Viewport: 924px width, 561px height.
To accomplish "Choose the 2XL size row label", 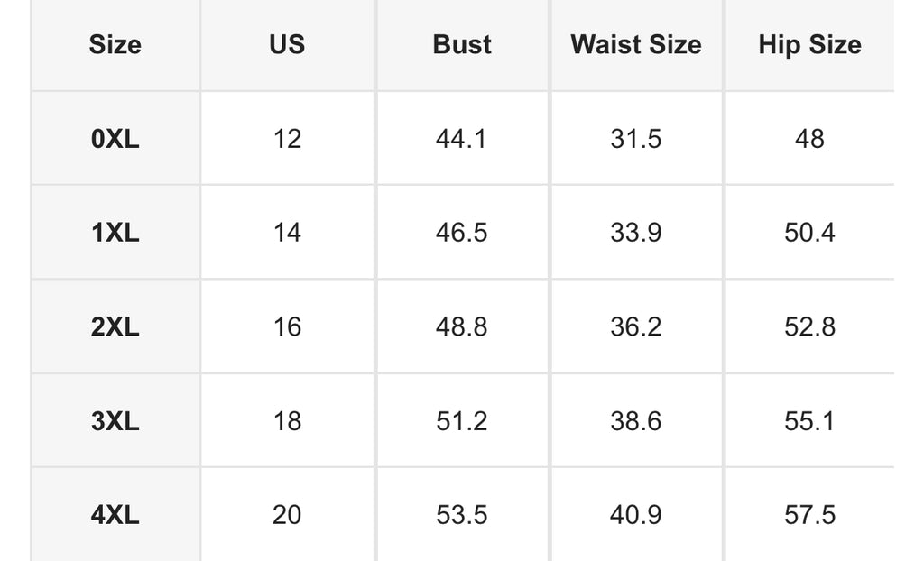I will point(115,326).
